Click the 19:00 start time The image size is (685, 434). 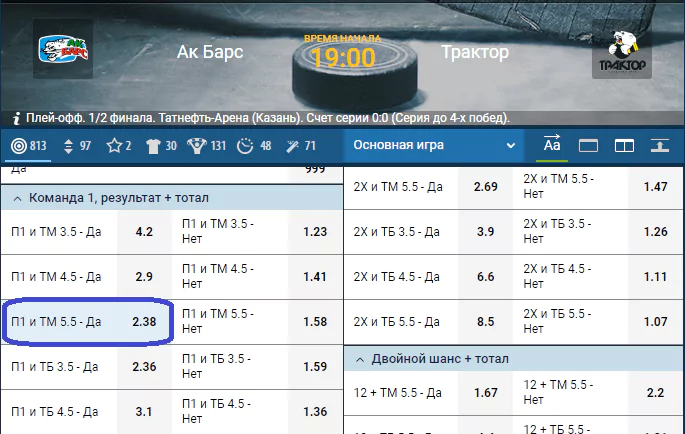pos(343,57)
